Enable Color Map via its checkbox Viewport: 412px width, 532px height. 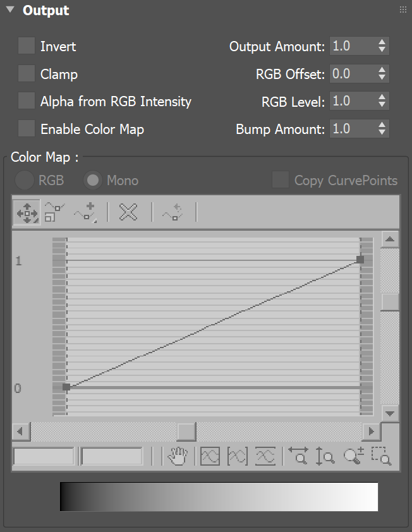pyautogui.click(x=26, y=129)
